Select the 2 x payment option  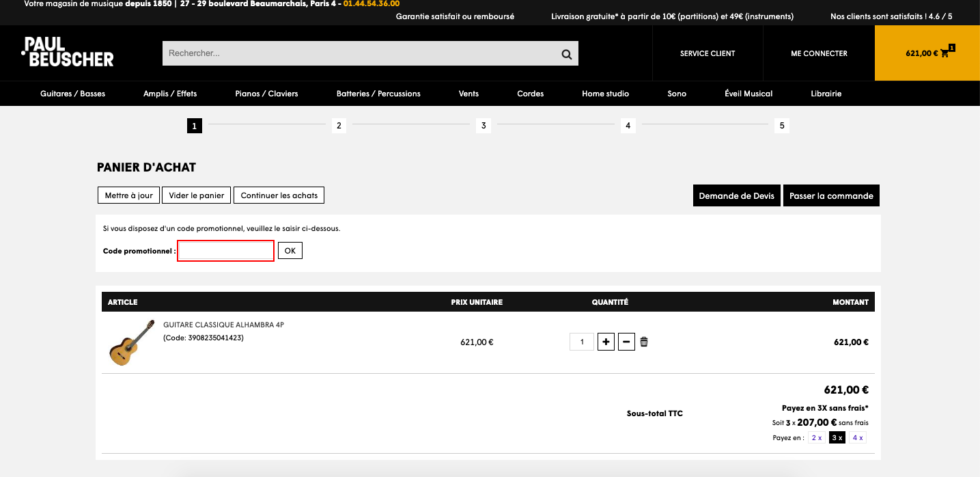pyautogui.click(x=817, y=438)
